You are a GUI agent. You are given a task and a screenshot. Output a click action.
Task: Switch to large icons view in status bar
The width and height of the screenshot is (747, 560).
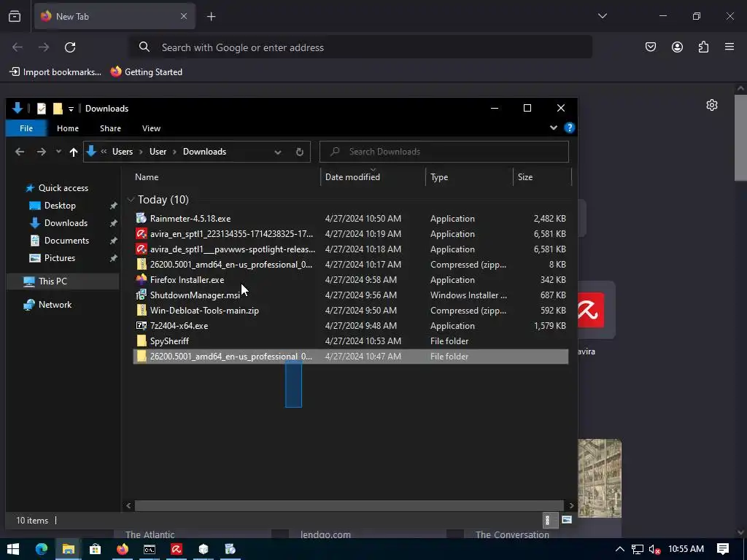click(566, 520)
